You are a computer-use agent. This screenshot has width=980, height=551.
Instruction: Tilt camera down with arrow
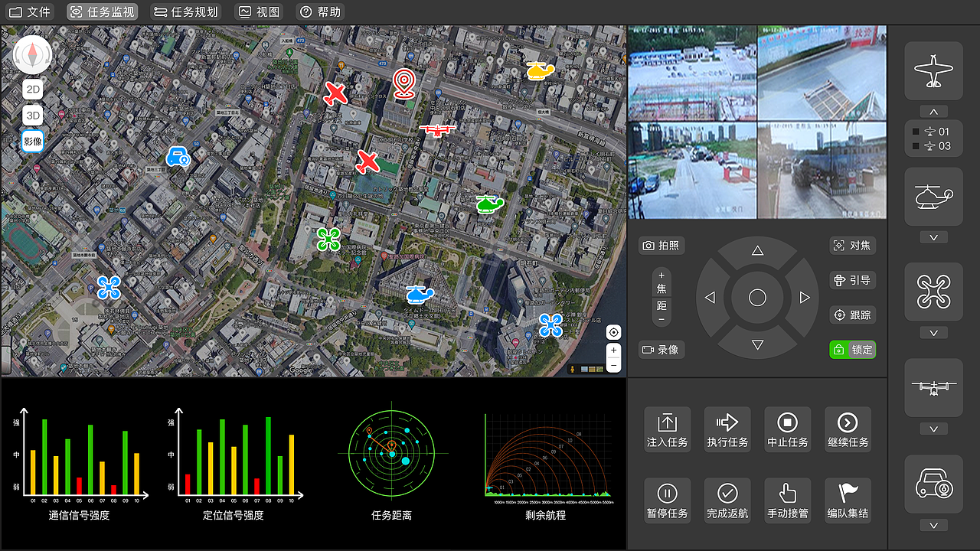(757, 345)
